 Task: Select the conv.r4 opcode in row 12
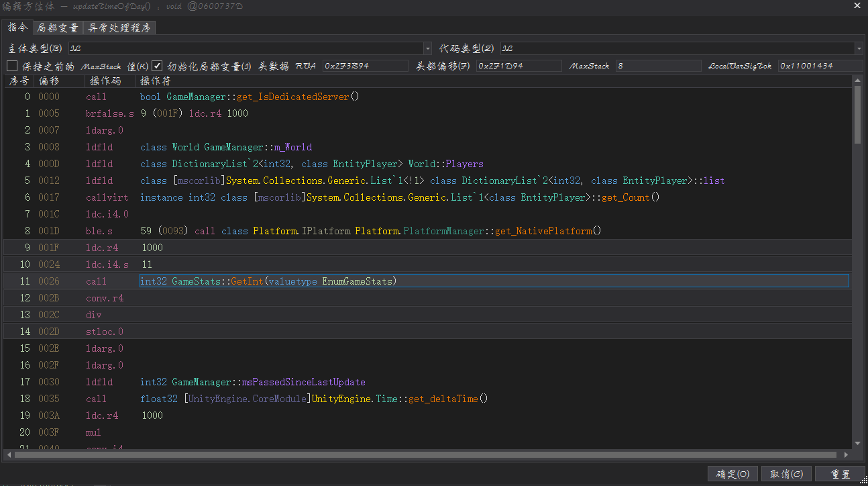click(105, 298)
